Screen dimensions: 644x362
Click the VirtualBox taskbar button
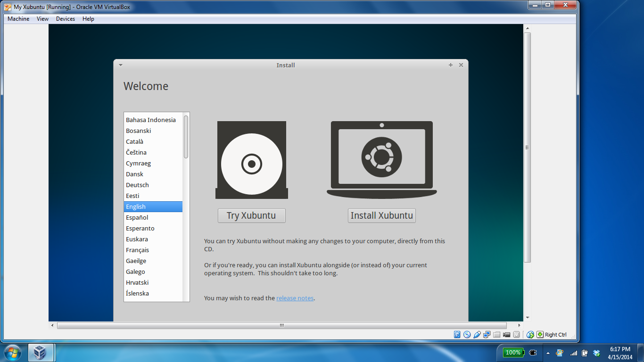(x=41, y=353)
